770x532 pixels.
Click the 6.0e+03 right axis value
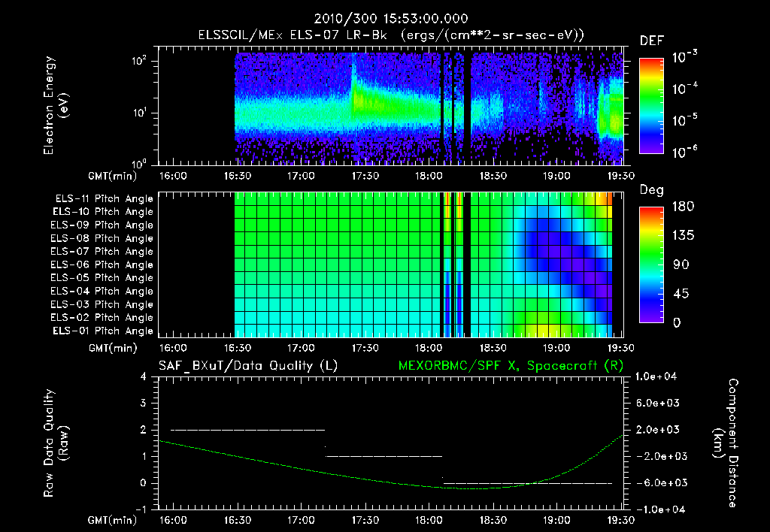(658, 404)
